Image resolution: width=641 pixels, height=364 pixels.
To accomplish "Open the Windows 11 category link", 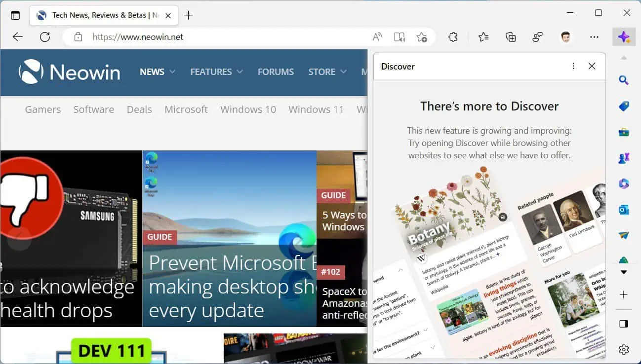I will click(x=316, y=109).
